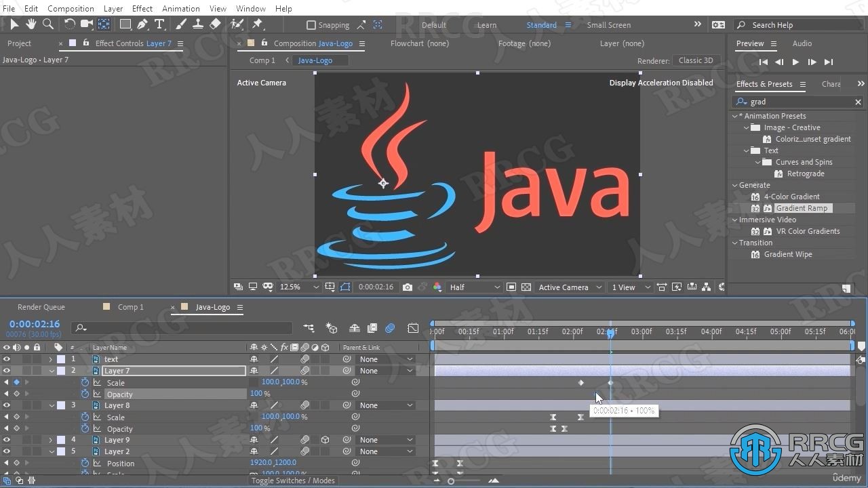Open the Animation menu
868x488 pixels.
pyautogui.click(x=180, y=8)
